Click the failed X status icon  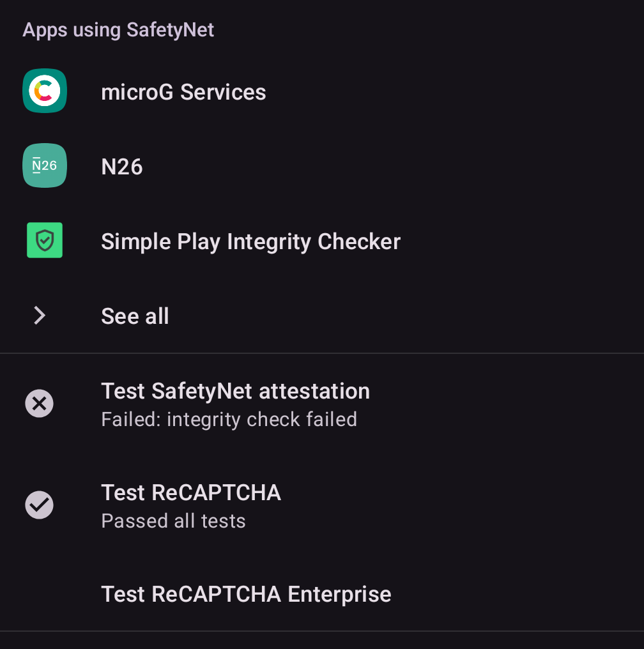click(x=40, y=404)
